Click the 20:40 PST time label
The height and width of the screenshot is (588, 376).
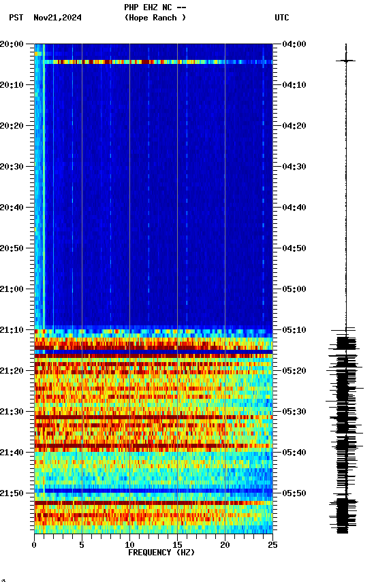point(12,208)
